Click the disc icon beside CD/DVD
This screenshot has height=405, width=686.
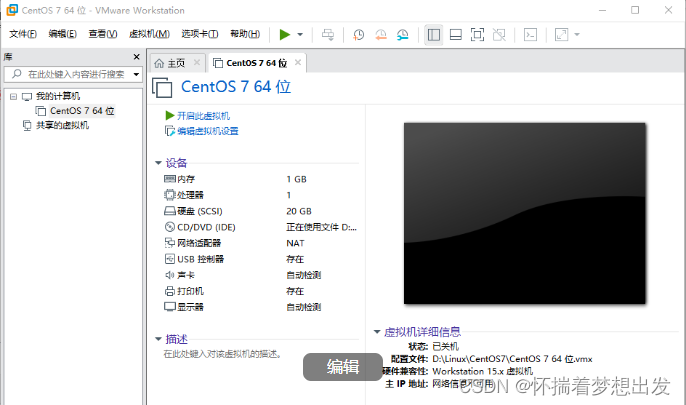[170, 227]
